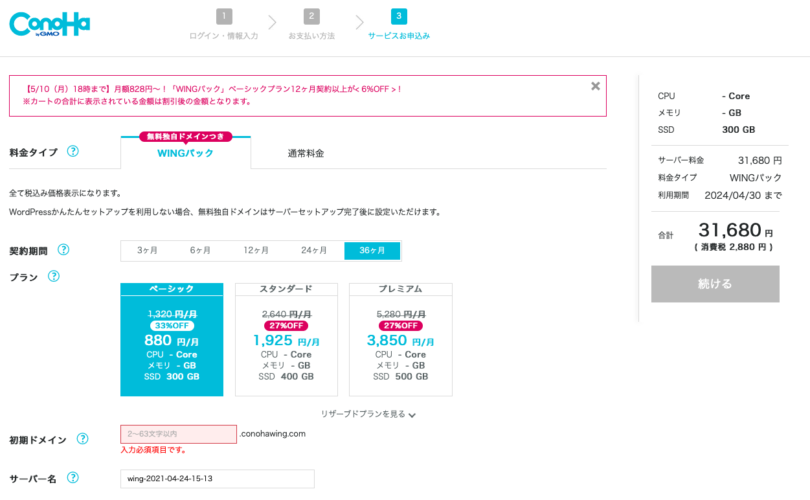Image resolution: width=810 pixels, height=500 pixels.
Task: Click the 続ける button
Action: 715,284
